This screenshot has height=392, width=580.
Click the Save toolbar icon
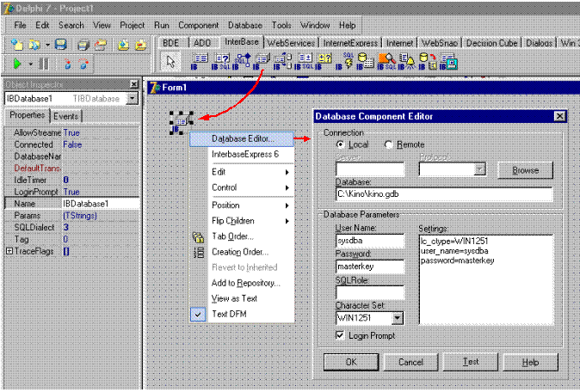(x=61, y=45)
